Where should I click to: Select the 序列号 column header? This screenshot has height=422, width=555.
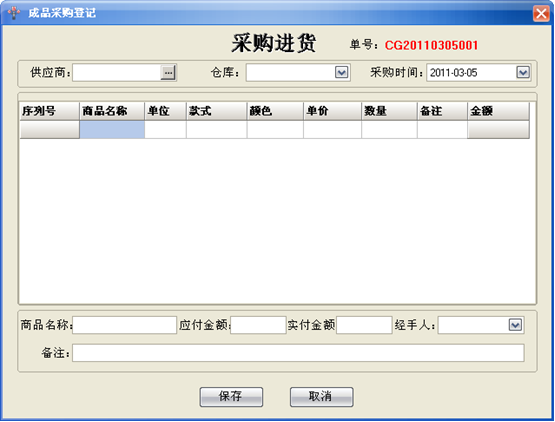50,111
